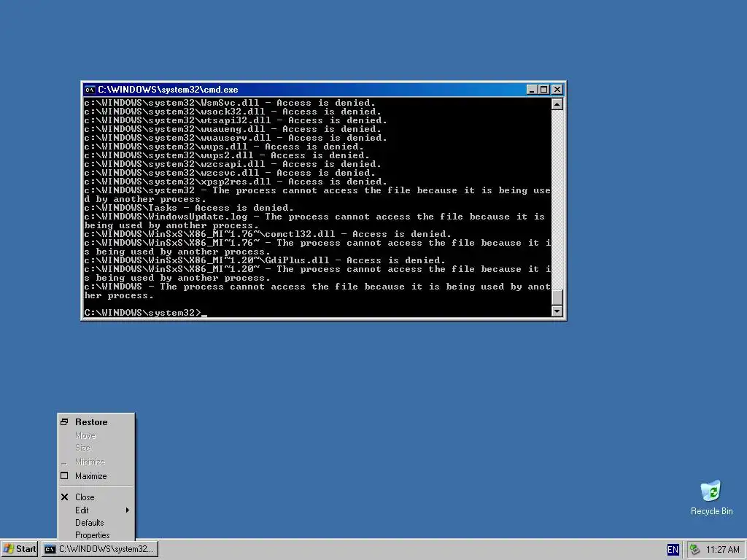Click the wups.dll output line
This screenshot has height=560, width=747.
point(224,147)
